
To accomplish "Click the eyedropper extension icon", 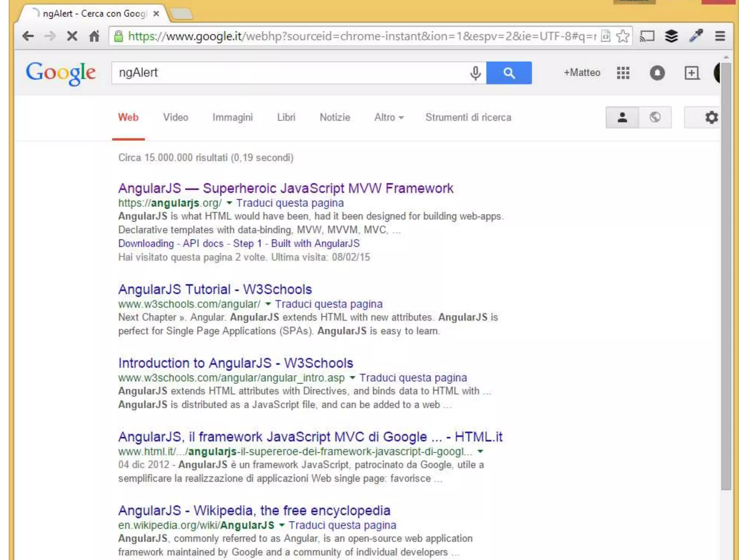I will pyautogui.click(x=696, y=36).
